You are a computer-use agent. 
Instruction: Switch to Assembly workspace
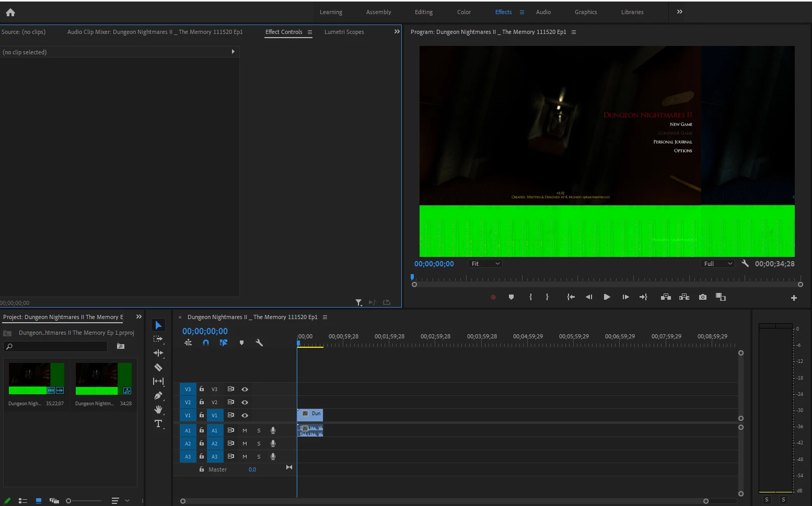[x=378, y=12]
